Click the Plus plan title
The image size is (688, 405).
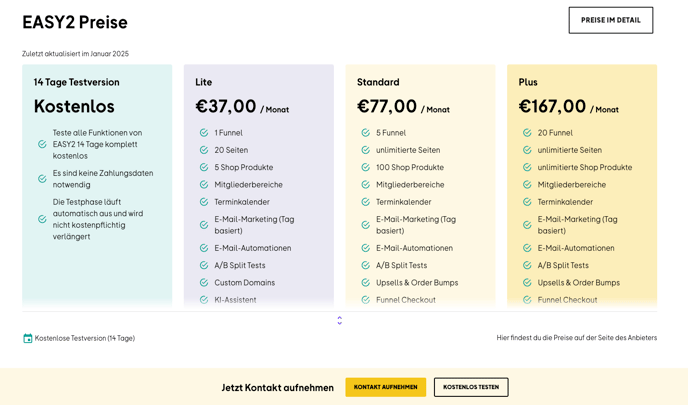[528, 82]
